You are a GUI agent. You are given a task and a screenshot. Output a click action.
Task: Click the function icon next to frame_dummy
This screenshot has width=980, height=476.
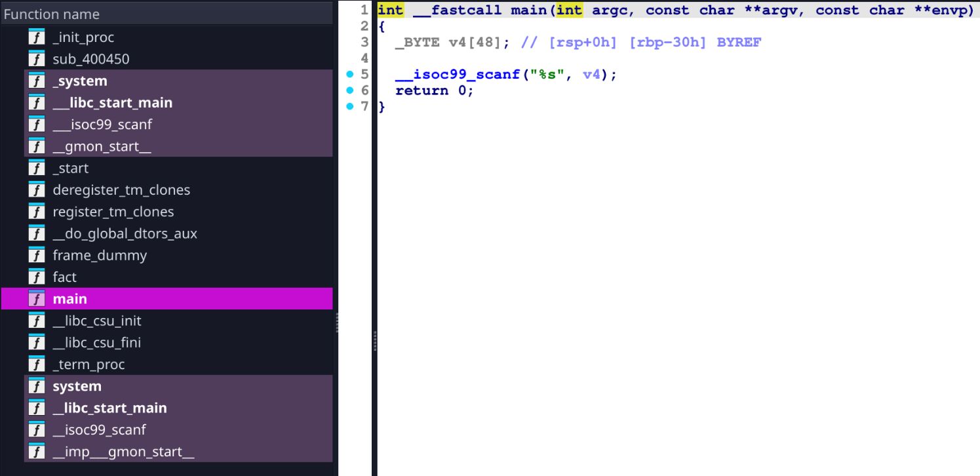(37, 255)
